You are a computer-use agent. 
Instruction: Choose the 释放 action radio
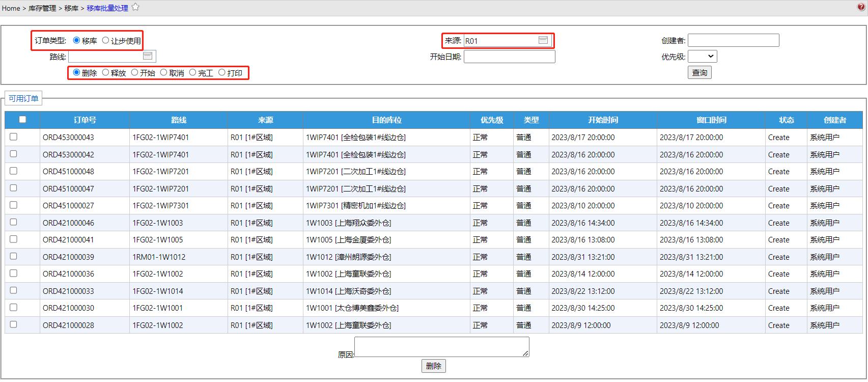(105, 72)
